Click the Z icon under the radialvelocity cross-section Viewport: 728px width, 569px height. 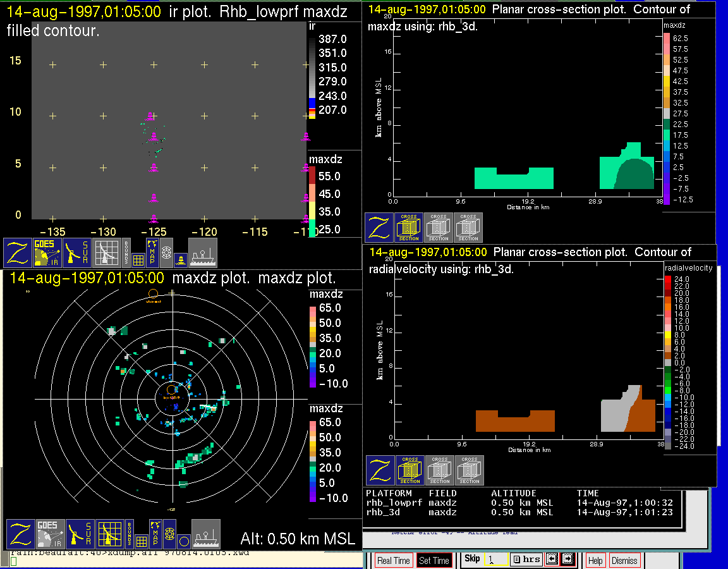click(380, 470)
